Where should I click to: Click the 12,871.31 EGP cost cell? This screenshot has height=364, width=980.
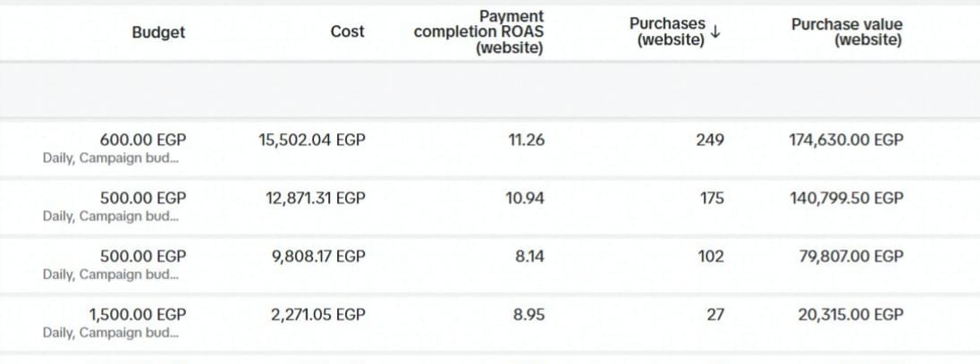pos(315,198)
